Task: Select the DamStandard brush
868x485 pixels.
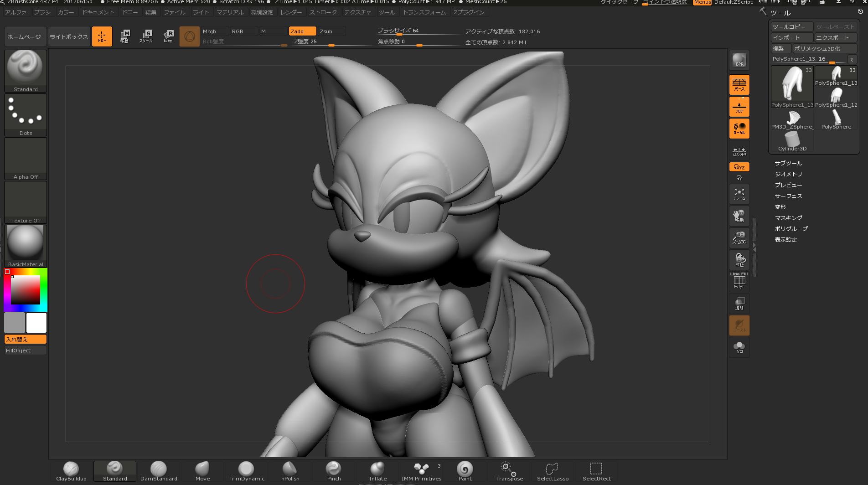Action: 159,471
